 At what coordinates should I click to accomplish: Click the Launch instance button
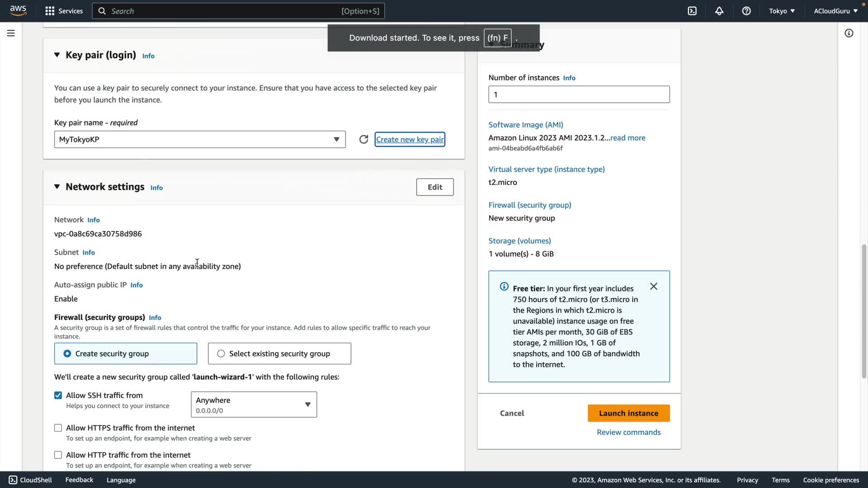[628, 413]
